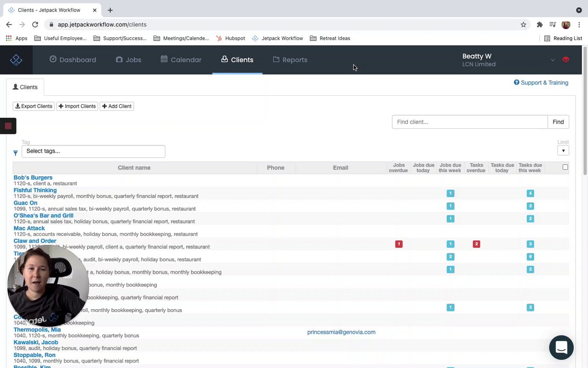This screenshot has width=588, height=368.
Task: Open the browser extensions puzzle icon
Action: [x=540, y=25]
